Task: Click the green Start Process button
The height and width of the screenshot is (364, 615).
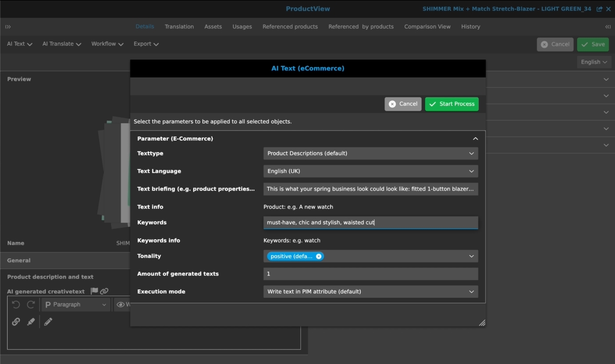Action: pyautogui.click(x=452, y=104)
